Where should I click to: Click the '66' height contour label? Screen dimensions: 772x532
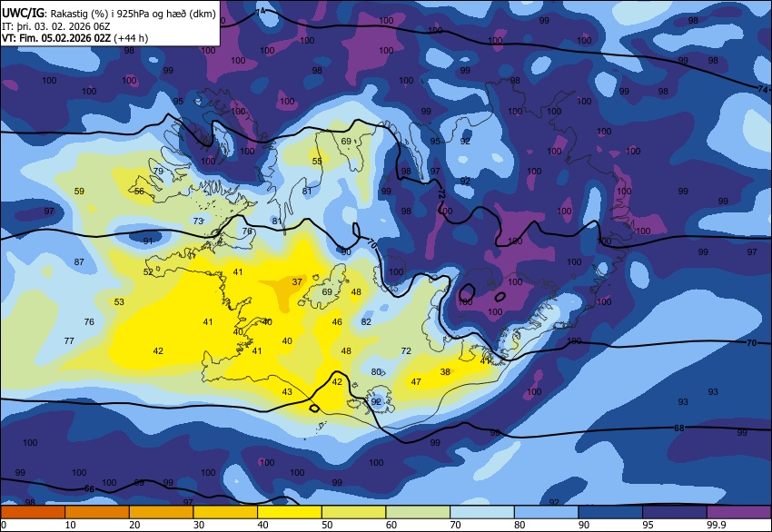pyautogui.click(x=89, y=488)
